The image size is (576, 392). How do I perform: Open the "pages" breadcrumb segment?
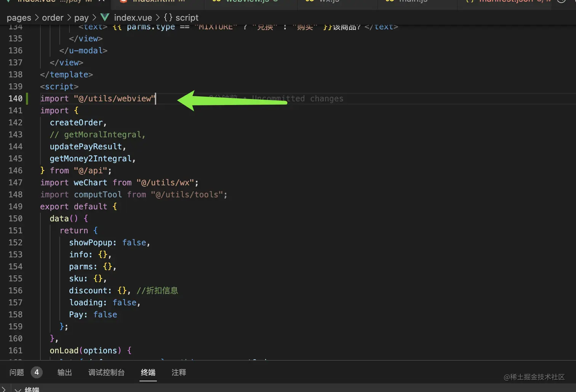tap(19, 18)
